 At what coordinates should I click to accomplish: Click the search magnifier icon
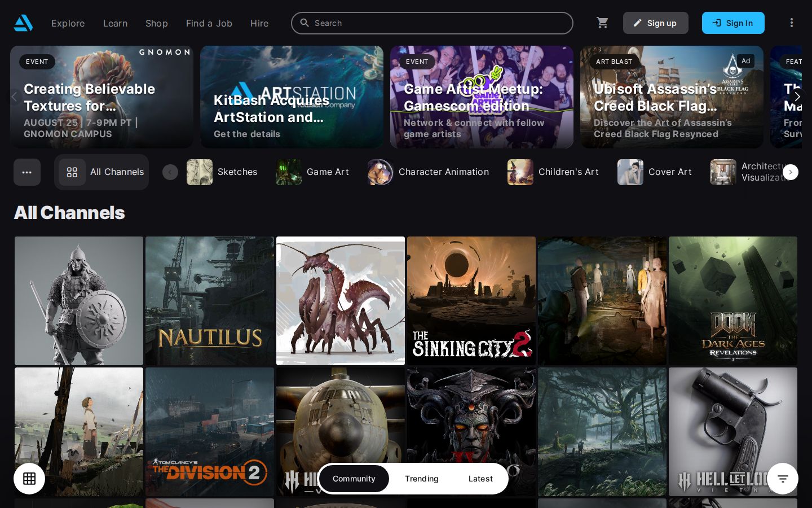tap(304, 23)
